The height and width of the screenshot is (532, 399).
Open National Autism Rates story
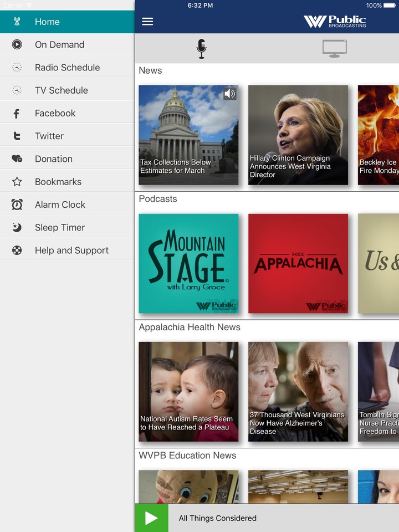coord(188,392)
